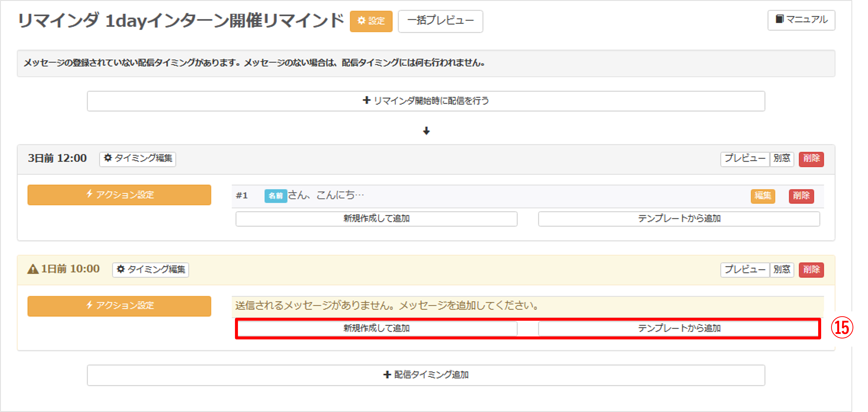Click 新規作成して追加 under 1日前 10:00
The width and height of the screenshot is (868, 412).
click(376, 328)
